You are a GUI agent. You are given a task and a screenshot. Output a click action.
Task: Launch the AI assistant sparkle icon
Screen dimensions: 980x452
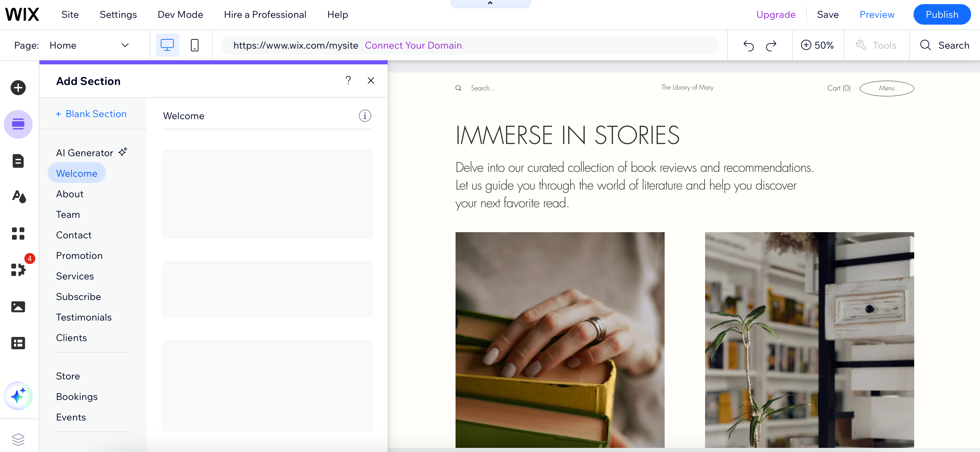(x=18, y=396)
